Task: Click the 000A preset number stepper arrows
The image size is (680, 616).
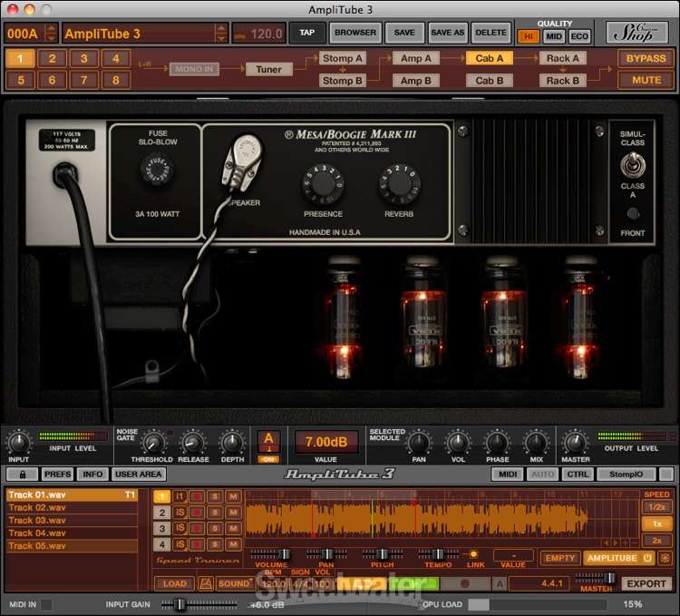Action: pyautogui.click(x=51, y=34)
